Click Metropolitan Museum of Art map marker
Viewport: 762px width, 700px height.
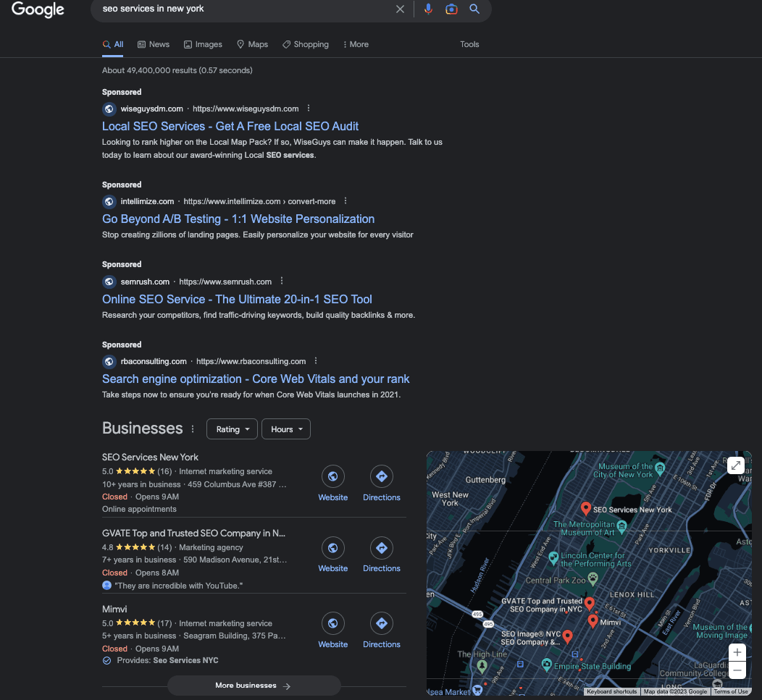coord(621,526)
